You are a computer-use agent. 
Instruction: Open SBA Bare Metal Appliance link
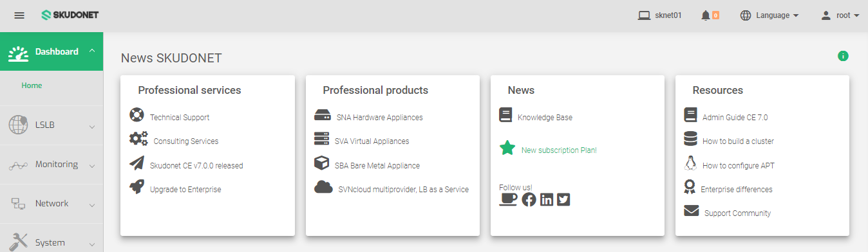pyautogui.click(x=377, y=166)
